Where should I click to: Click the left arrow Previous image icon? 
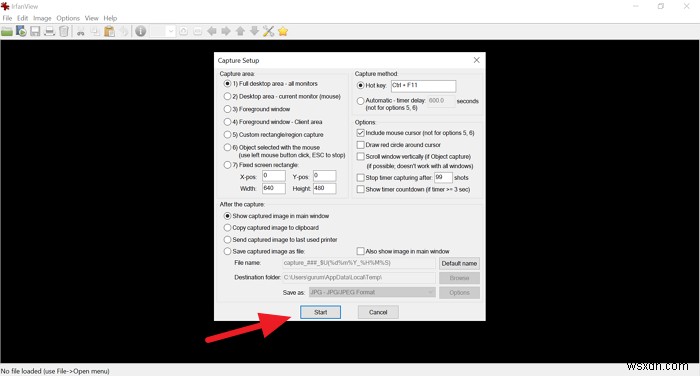pyautogui.click(x=212, y=31)
